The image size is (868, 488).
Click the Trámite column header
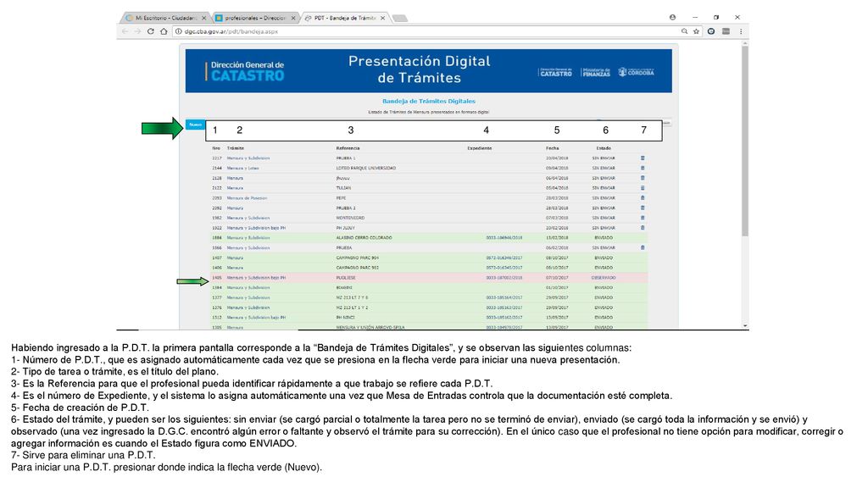pyautogui.click(x=236, y=148)
